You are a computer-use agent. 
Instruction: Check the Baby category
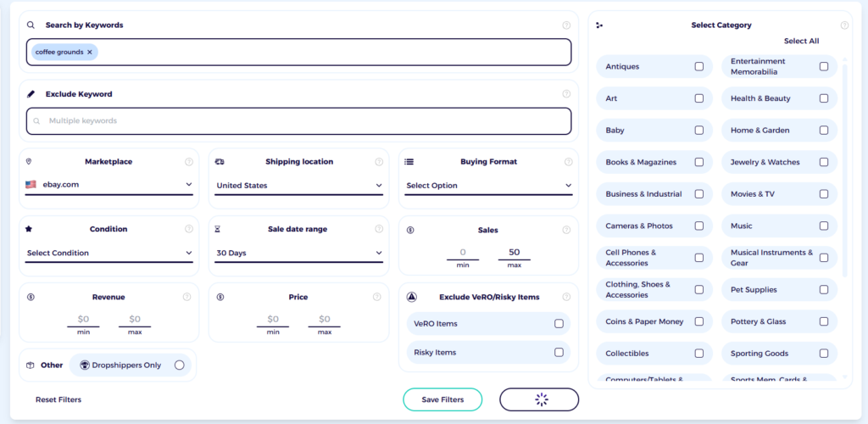coord(699,130)
